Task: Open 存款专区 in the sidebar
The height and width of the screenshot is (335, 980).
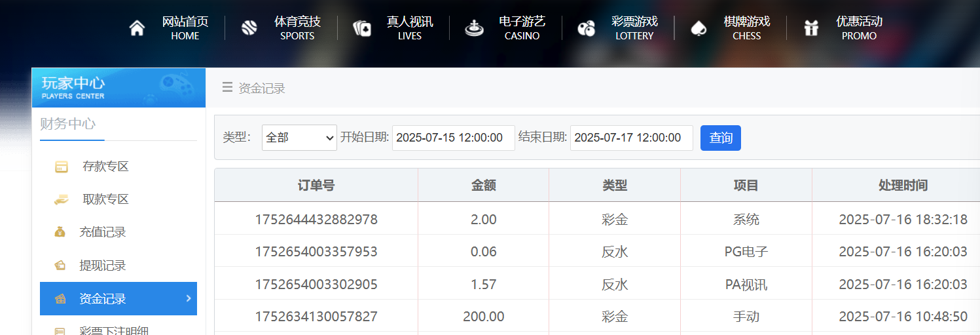Action: (x=105, y=167)
